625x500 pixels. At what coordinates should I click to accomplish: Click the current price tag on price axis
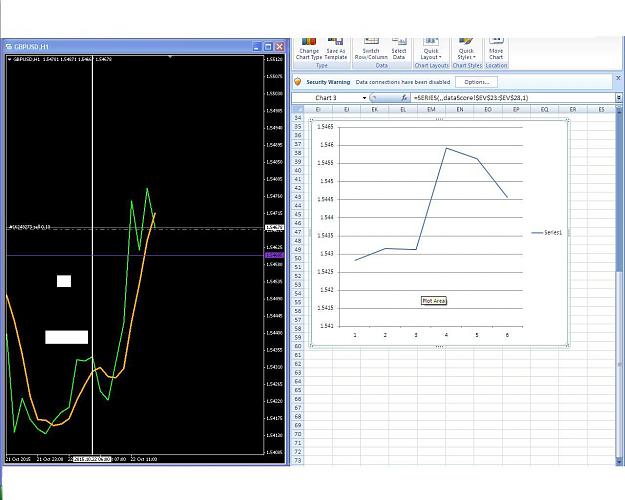[275, 228]
